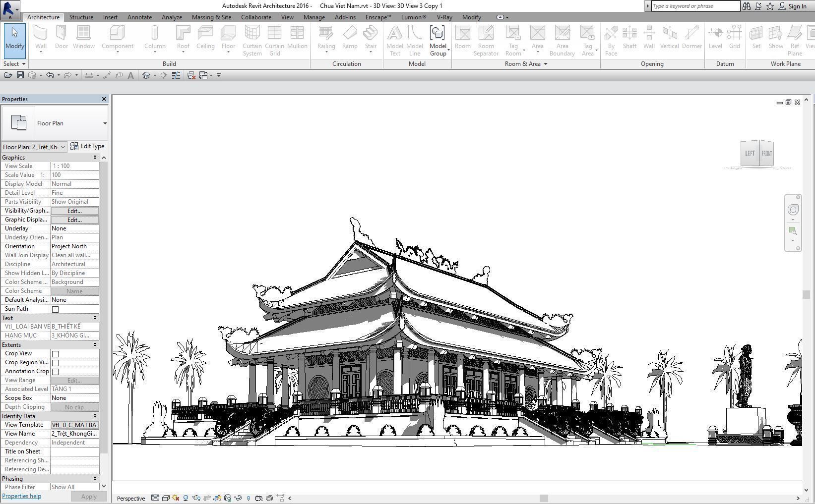Toggle sun path icon in view control bar
The width and height of the screenshot is (815, 504).
coord(176,498)
